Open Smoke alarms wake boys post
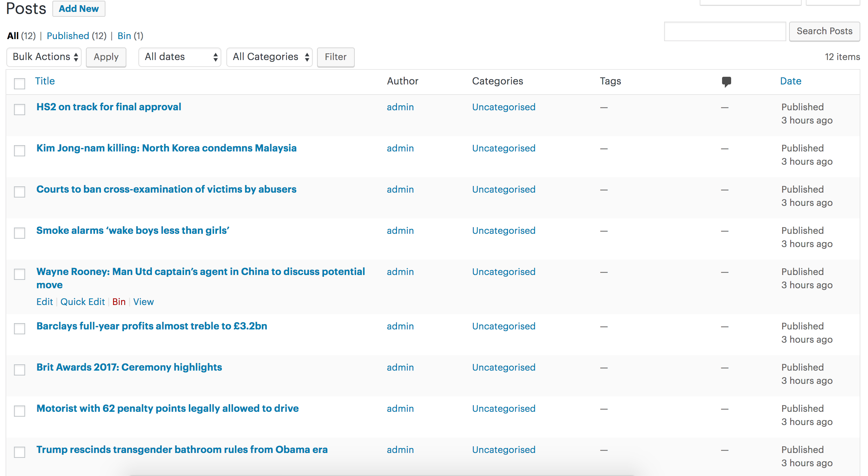Image resolution: width=868 pixels, height=476 pixels. coord(133,230)
